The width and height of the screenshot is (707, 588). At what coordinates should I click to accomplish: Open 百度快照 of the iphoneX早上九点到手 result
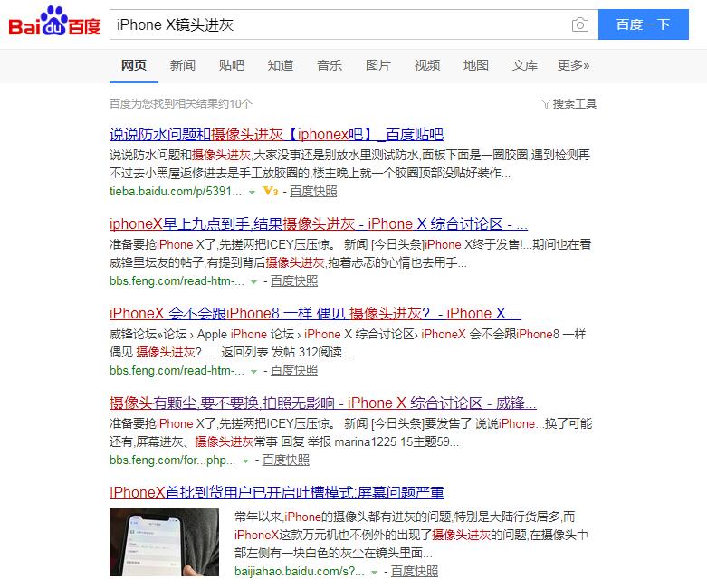tap(294, 281)
